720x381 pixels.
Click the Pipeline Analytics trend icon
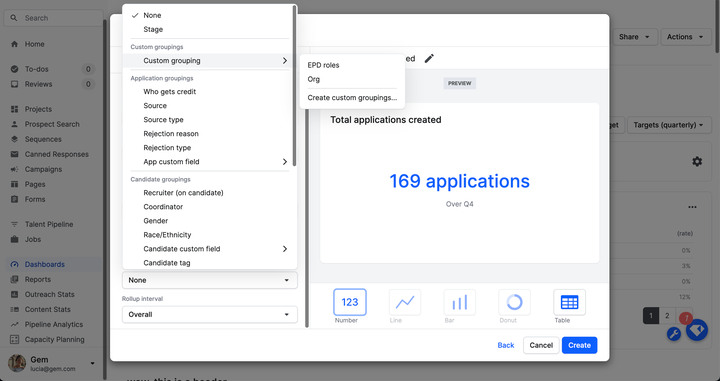(15, 324)
